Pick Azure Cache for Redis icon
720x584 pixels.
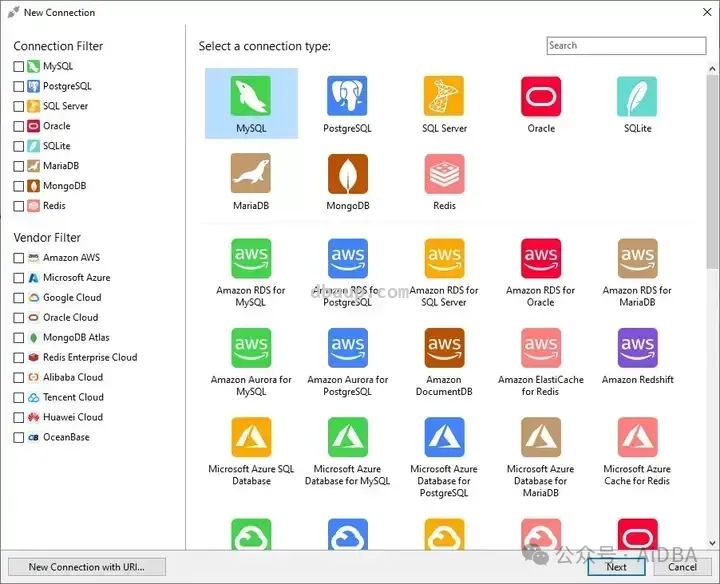637,437
